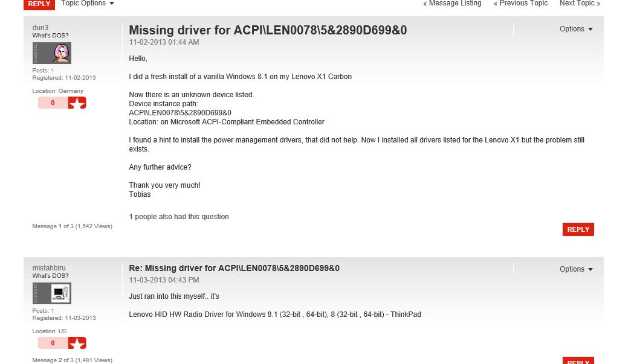This screenshot has height=364, width=637.
Task: Navigate to Previous Topic
Action: point(520,4)
